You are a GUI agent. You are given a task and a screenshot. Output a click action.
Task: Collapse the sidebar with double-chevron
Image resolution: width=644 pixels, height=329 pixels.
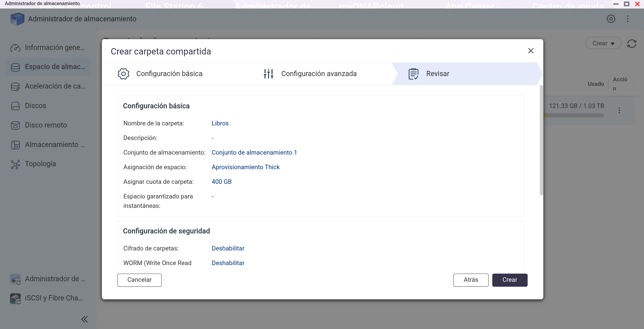(84, 319)
